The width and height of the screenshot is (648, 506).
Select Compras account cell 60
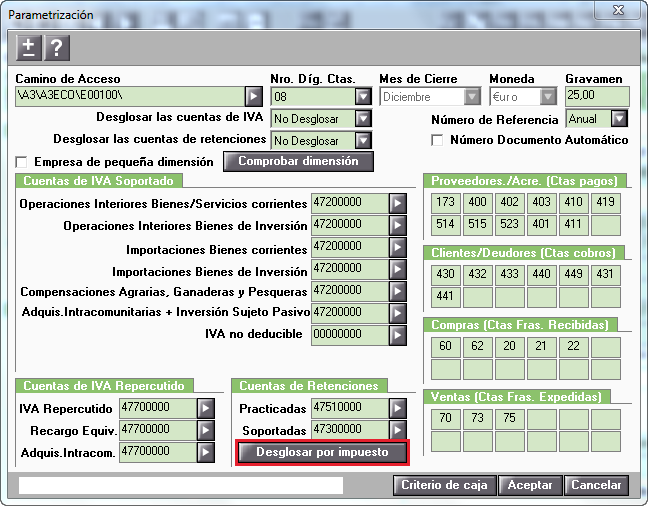pyautogui.click(x=446, y=347)
